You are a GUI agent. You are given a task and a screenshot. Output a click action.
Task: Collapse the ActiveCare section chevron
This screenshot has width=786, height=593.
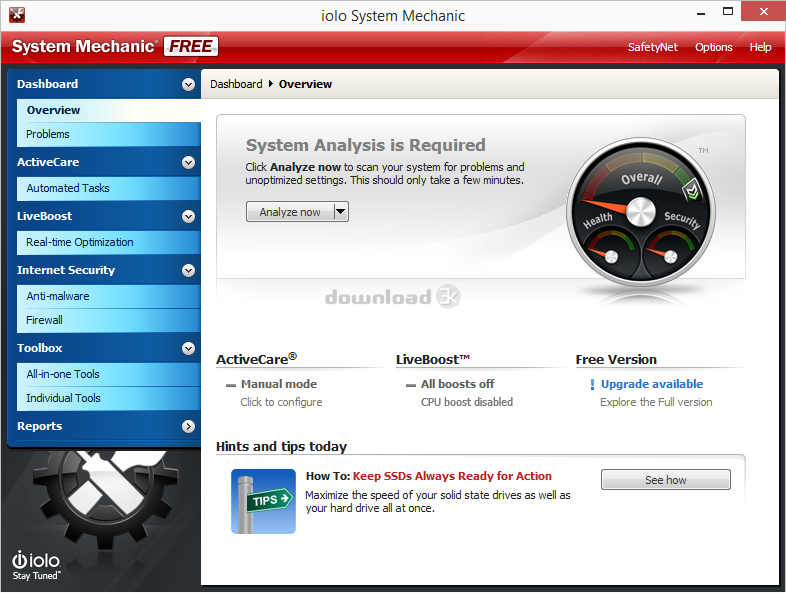click(188, 162)
